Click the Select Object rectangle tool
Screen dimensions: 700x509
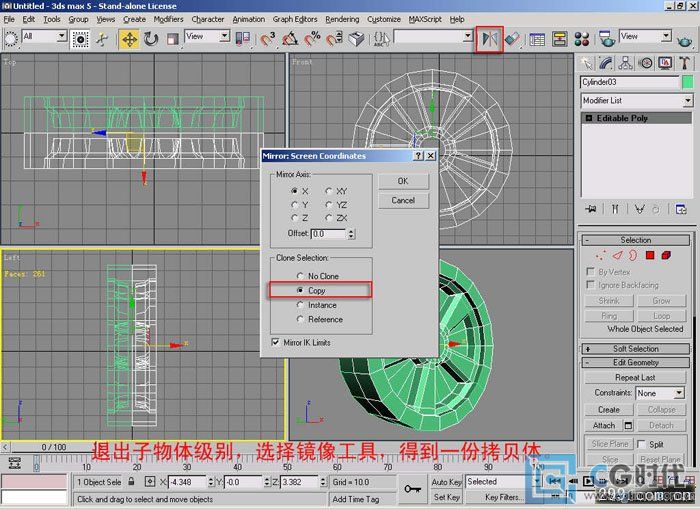tap(80, 39)
